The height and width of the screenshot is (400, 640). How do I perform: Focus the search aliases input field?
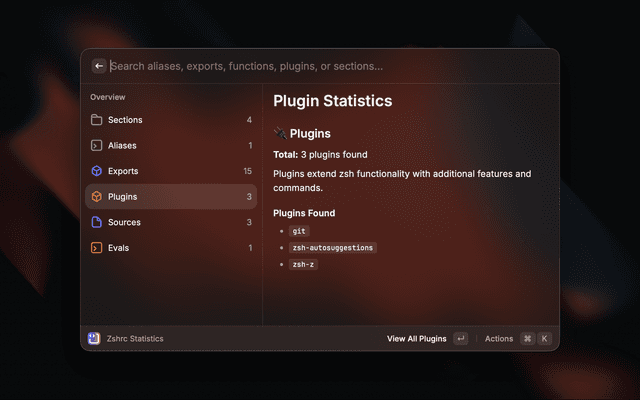pyautogui.click(x=320, y=66)
